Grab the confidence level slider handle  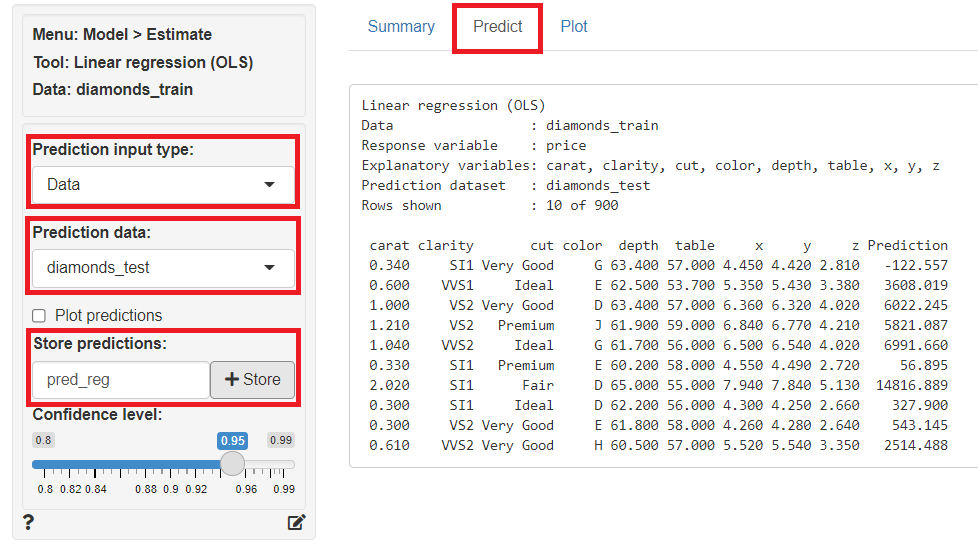[x=232, y=464]
